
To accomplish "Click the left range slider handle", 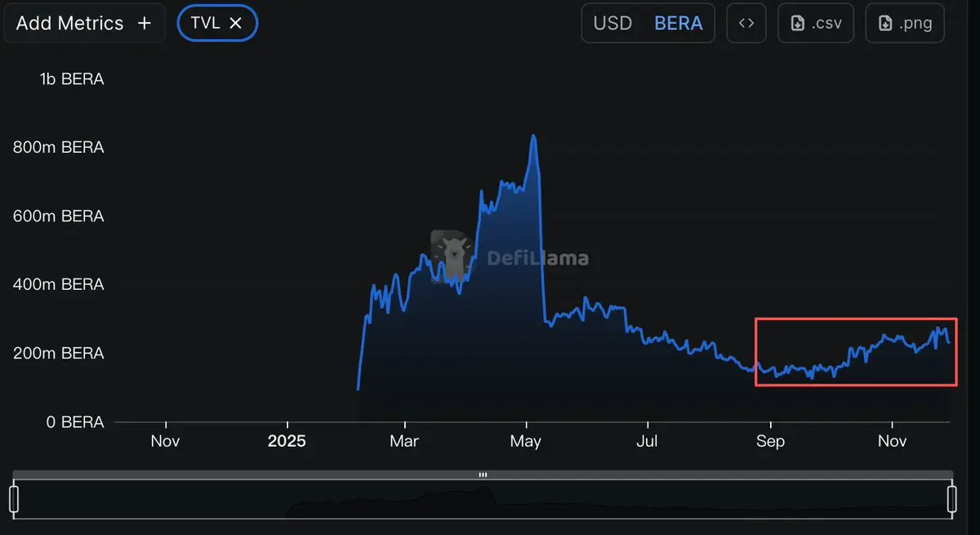I will pos(14,498).
